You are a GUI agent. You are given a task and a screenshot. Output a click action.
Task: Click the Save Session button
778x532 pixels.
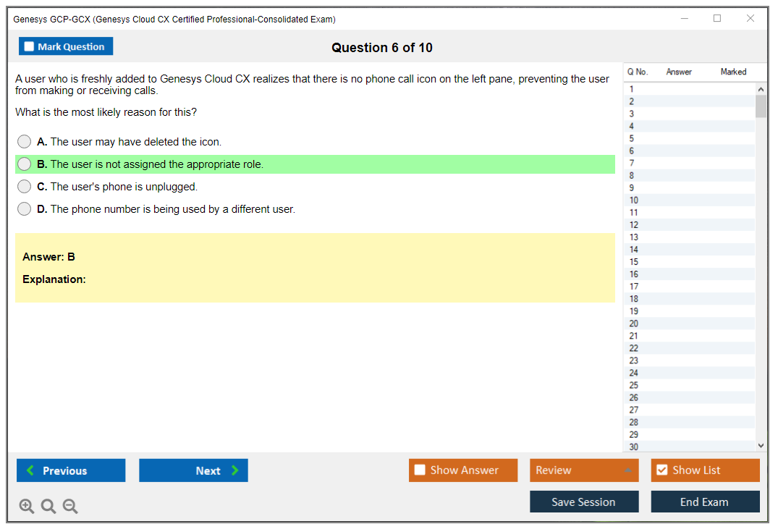tap(583, 502)
